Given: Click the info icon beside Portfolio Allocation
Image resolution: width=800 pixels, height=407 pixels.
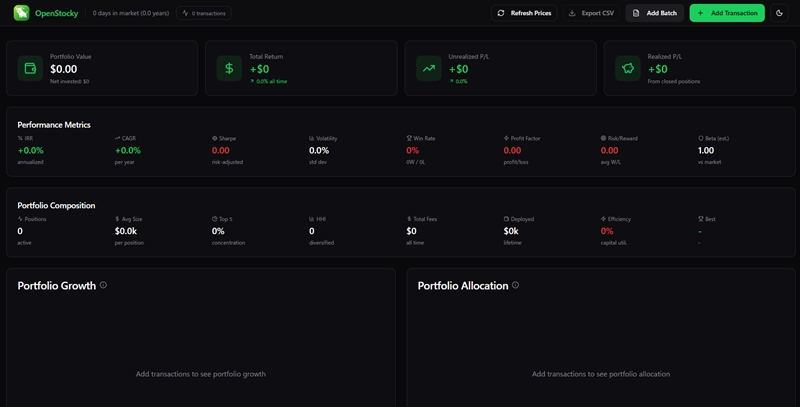Looking at the screenshot, I should 516,285.
